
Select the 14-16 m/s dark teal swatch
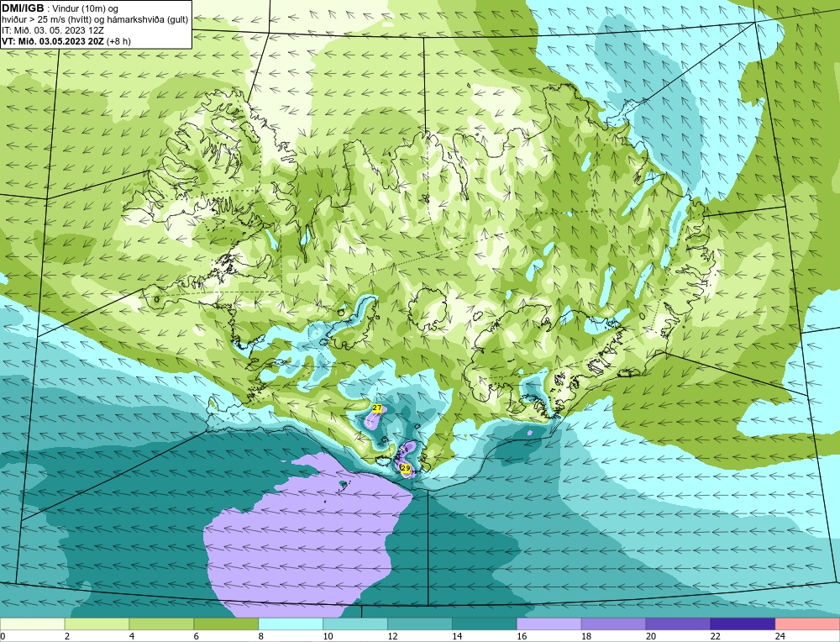point(485,624)
